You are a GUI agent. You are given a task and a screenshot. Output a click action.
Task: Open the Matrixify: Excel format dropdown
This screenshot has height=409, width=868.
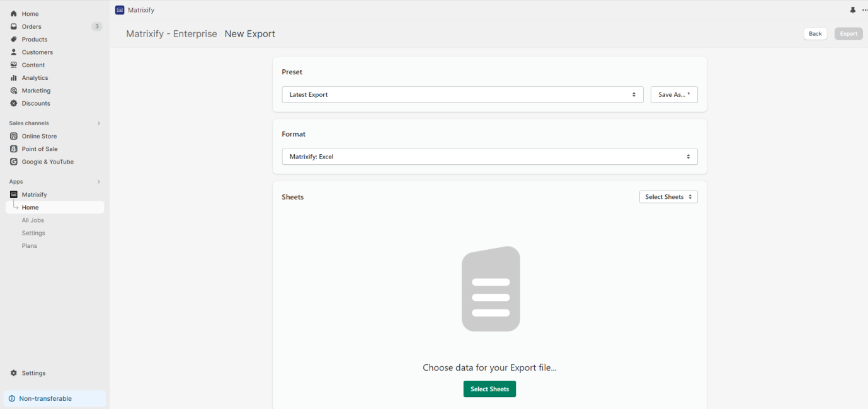tap(489, 157)
